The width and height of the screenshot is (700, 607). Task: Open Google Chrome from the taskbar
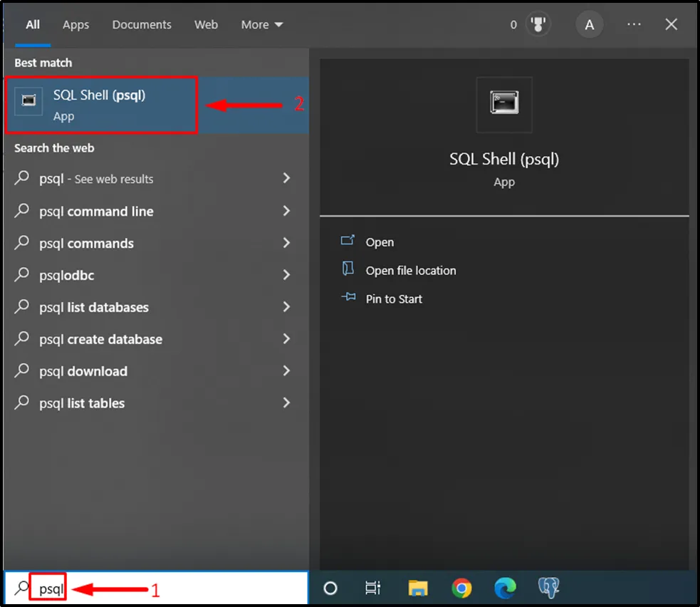point(461,588)
